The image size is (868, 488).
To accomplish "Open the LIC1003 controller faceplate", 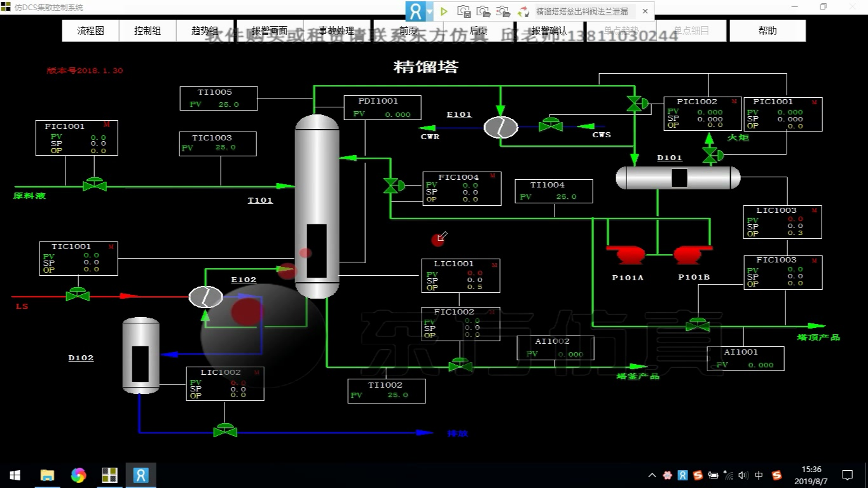I will tap(783, 222).
